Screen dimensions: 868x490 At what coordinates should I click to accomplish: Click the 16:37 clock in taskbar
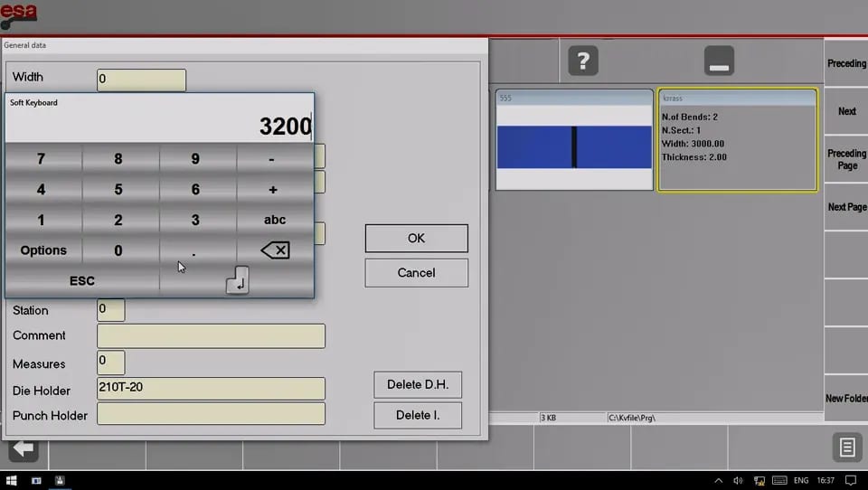826,480
